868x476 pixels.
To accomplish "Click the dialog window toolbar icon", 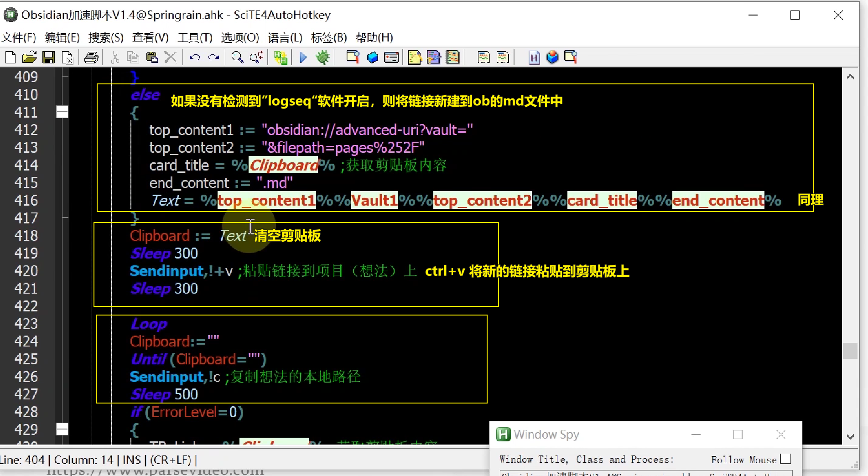I will pos(391,57).
